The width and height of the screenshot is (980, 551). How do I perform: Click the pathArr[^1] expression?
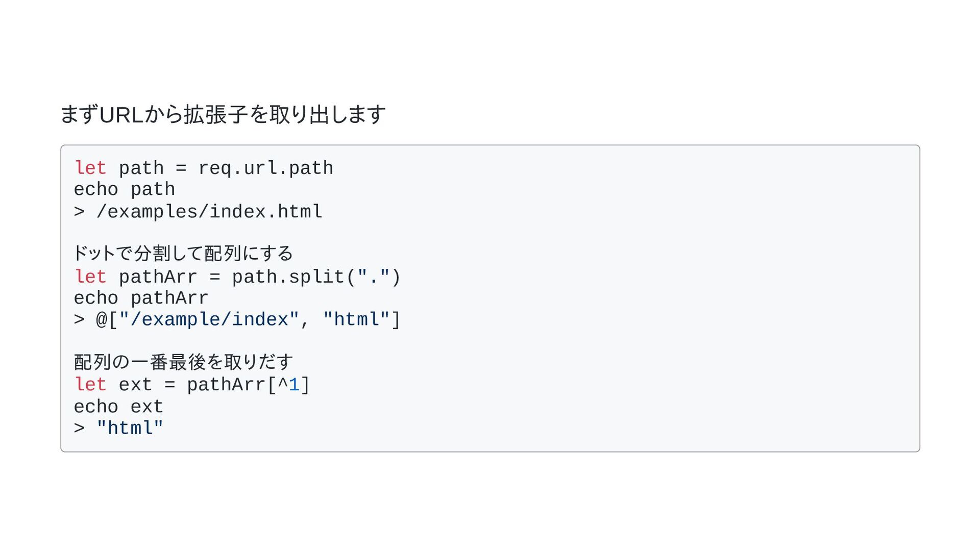(249, 385)
